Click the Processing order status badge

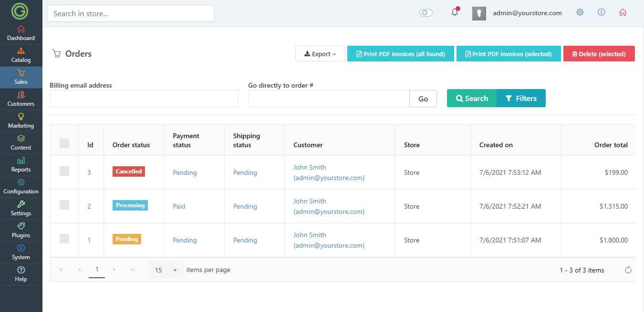click(x=130, y=205)
